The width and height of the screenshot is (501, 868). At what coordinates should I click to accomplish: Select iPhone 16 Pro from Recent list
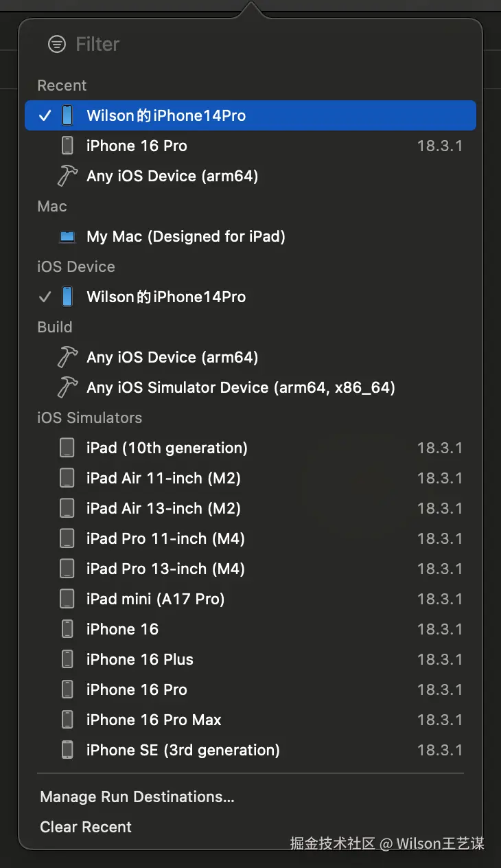click(x=137, y=146)
